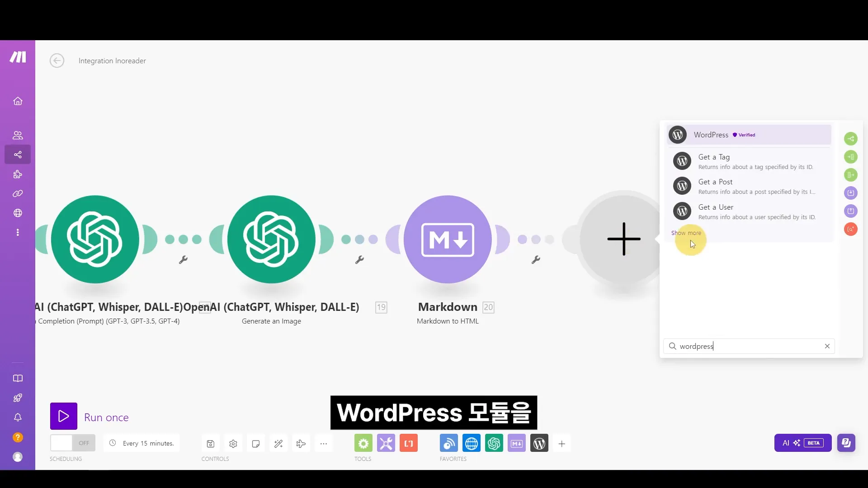
Task: Click the Make automation platform logo icon
Action: pyautogui.click(x=17, y=56)
